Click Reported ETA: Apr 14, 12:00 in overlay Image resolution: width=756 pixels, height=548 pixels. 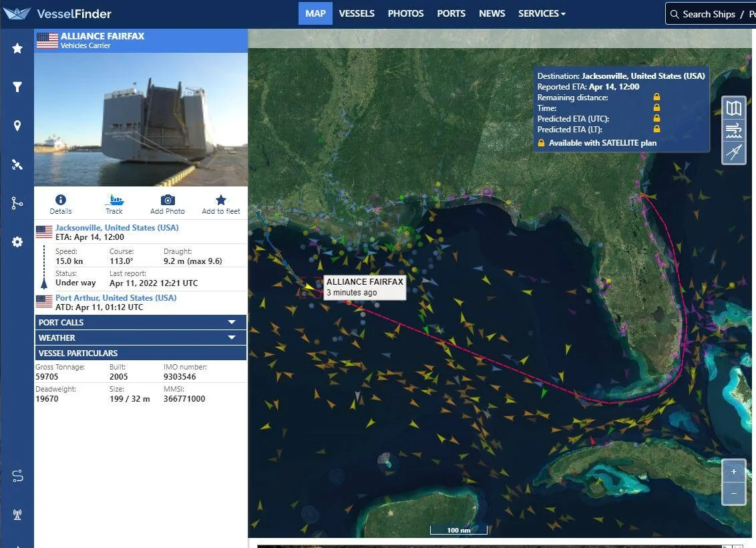588,87
